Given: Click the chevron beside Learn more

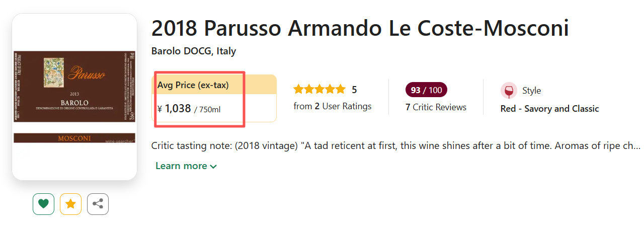Looking at the screenshot, I should (x=213, y=167).
